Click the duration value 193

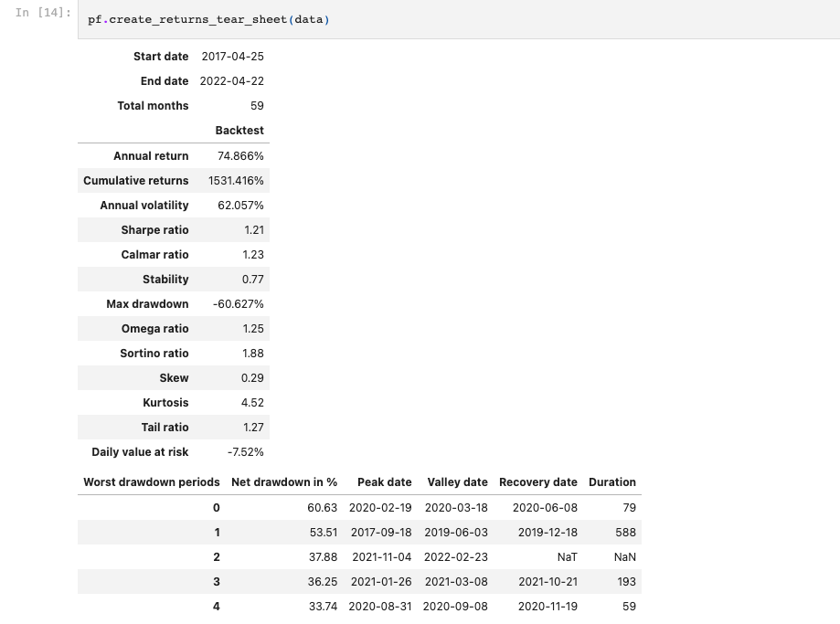coord(626,581)
